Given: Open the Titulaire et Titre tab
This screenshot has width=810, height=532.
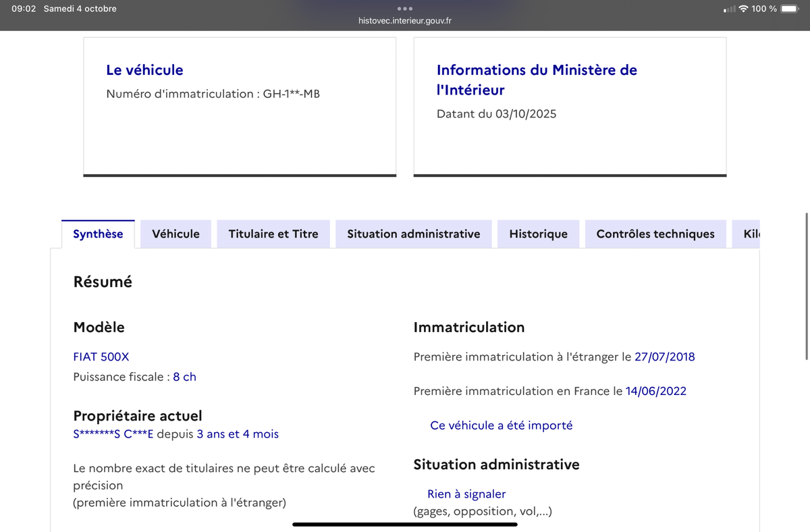Looking at the screenshot, I should click(x=273, y=234).
